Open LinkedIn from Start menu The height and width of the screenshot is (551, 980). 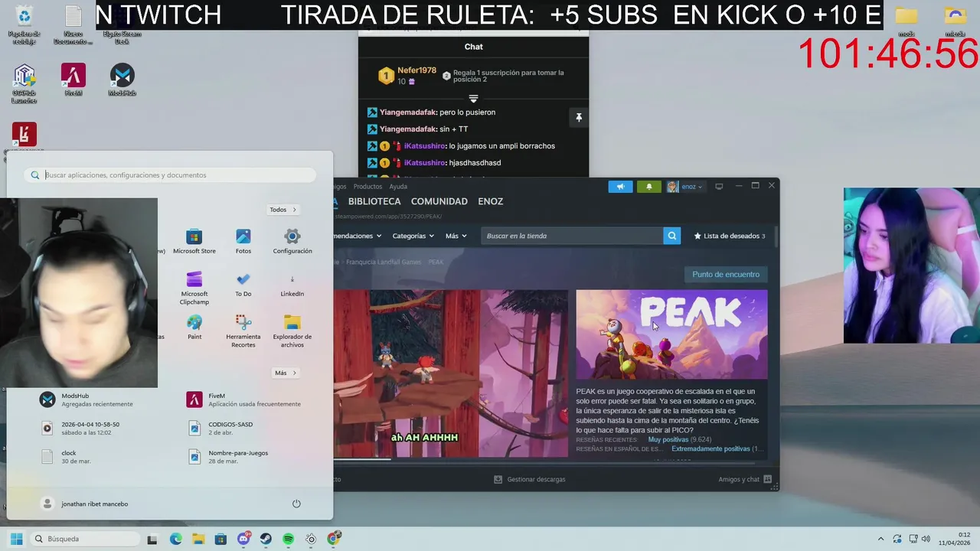click(x=292, y=285)
